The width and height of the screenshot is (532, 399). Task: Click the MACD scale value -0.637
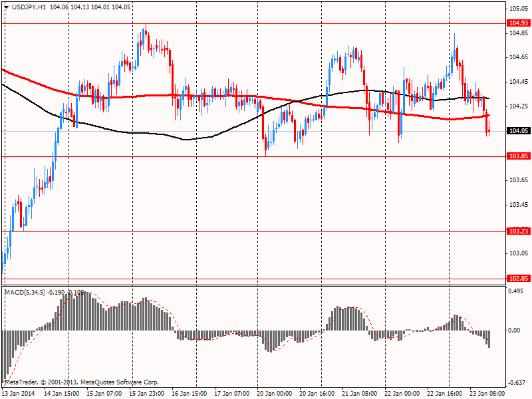click(516, 383)
